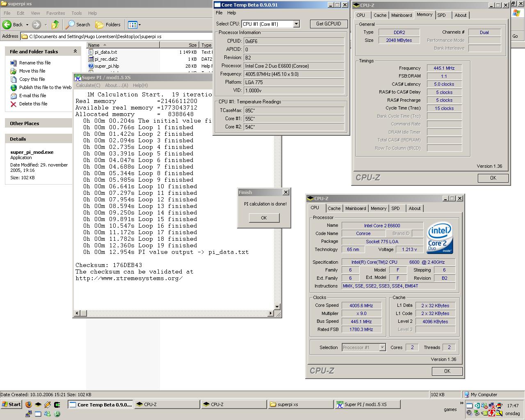Select the pi_data.txt file
This screenshot has width=525, height=420.
(105, 52)
